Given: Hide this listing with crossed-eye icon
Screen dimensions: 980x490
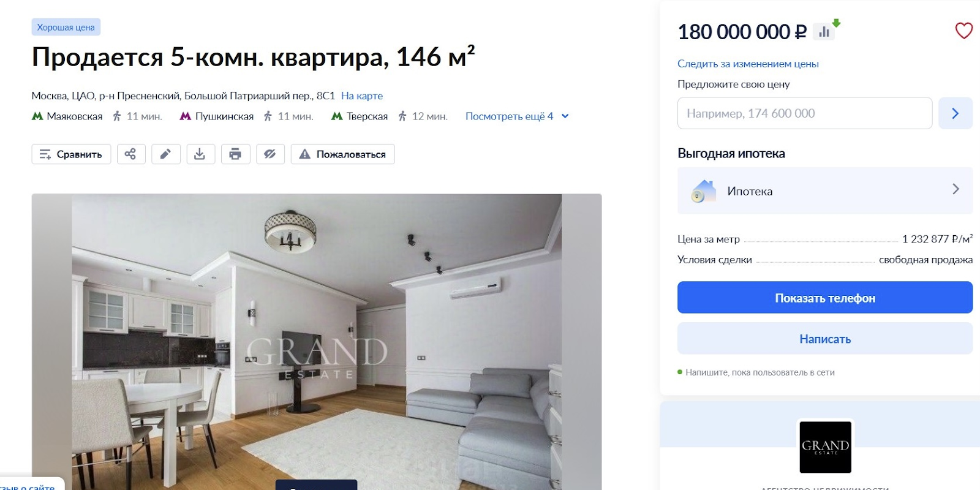Looking at the screenshot, I should click(270, 154).
